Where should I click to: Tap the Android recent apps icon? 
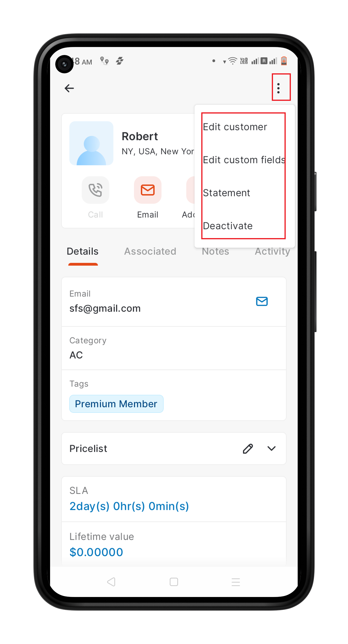point(236,582)
